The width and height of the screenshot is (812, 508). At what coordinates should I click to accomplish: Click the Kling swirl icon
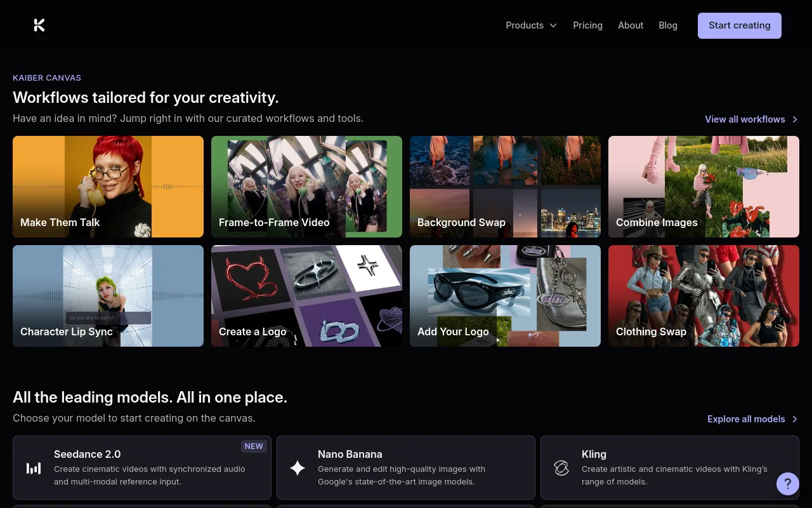(x=561, y=468)
